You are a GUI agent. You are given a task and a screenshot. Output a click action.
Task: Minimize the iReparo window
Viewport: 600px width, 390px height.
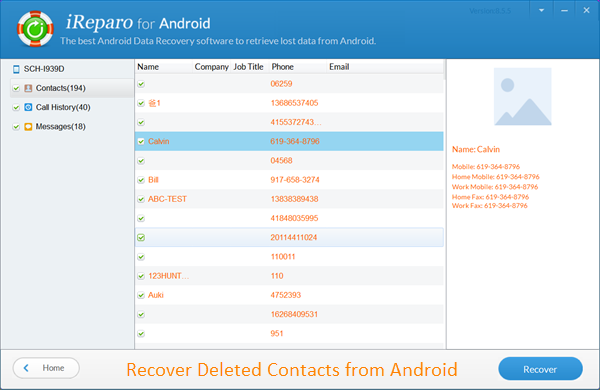coord(564,11)
